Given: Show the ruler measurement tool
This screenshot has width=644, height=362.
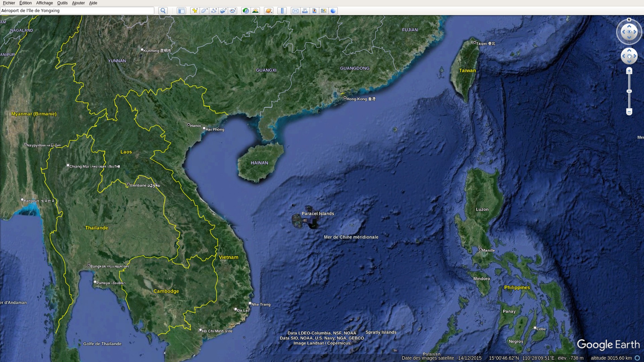Looking at the screenshot, I should coord(282,11).
